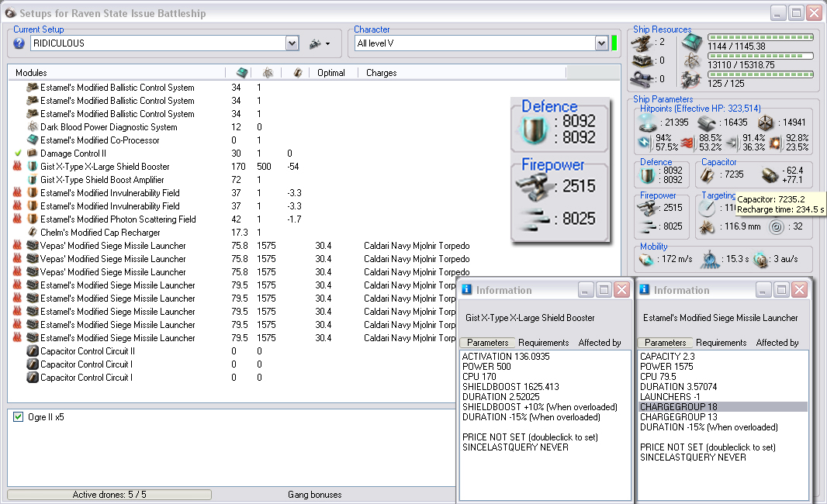Viewport: 827px width, 504px height.
Task: Click the CPU column header icon
Action: [242, 72]
